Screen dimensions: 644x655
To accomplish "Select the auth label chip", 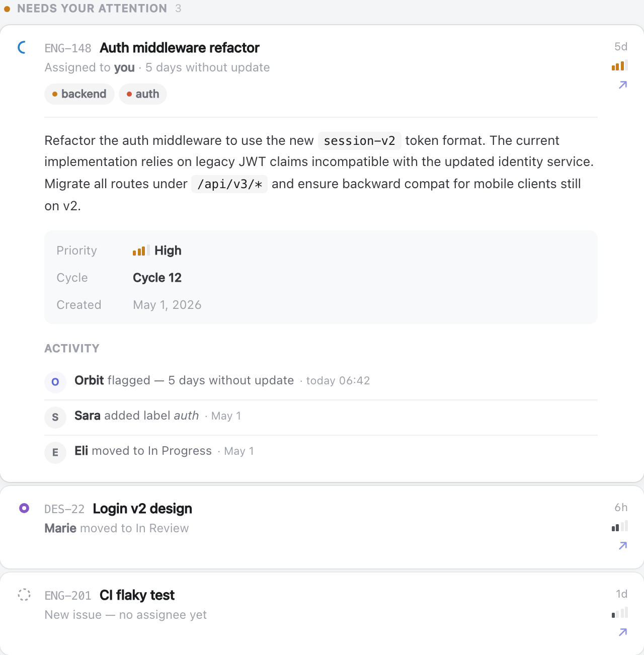I will point(143,94).
